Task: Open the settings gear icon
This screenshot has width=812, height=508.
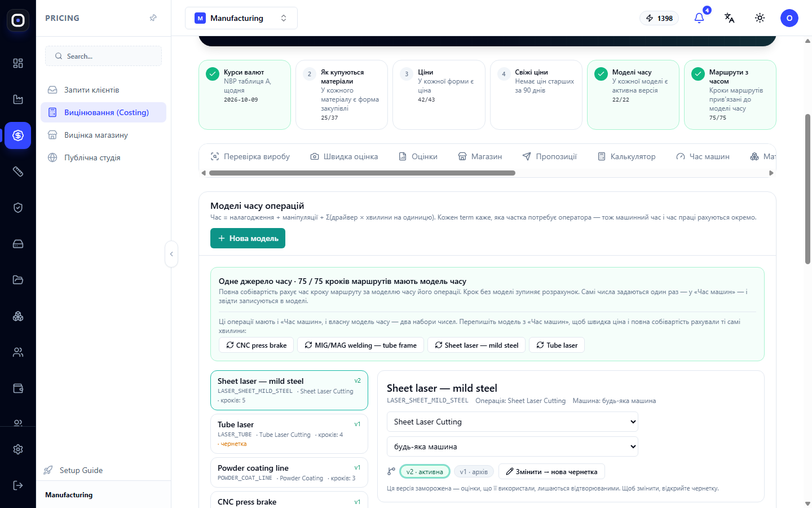Action: point(18,449)
